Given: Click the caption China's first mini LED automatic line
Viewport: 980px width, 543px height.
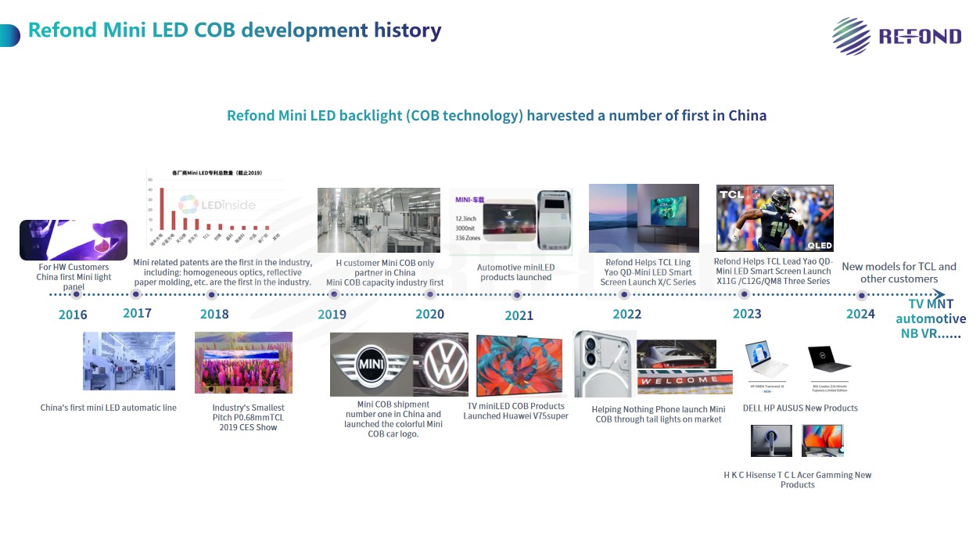Looking at the screenshot, I should click(109, 408).
